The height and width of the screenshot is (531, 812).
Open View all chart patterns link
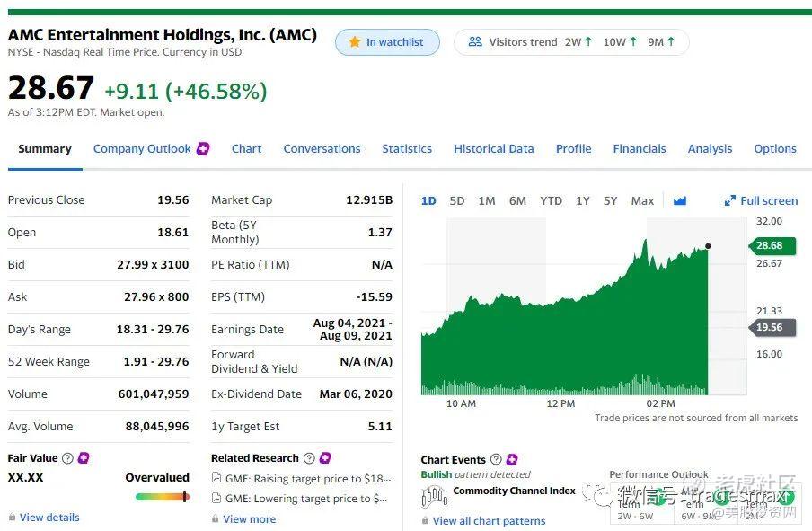pyautogui.click(x=489, y=520)
